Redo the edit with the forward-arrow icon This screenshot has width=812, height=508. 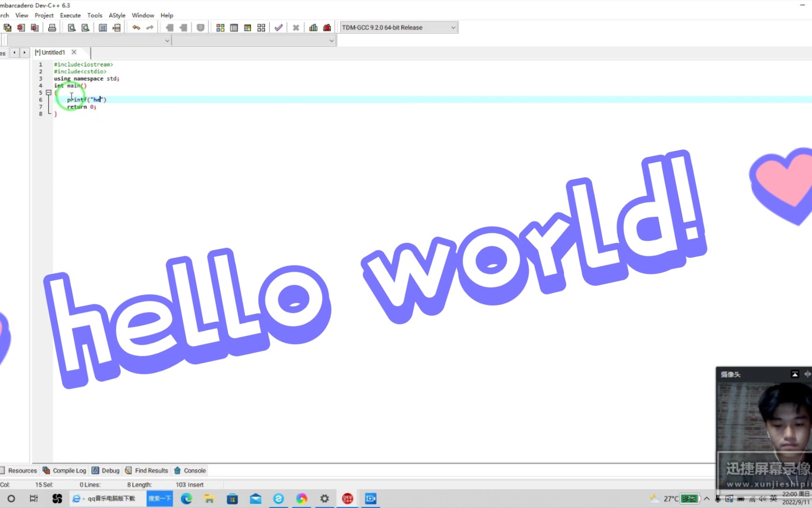(149, 27)
